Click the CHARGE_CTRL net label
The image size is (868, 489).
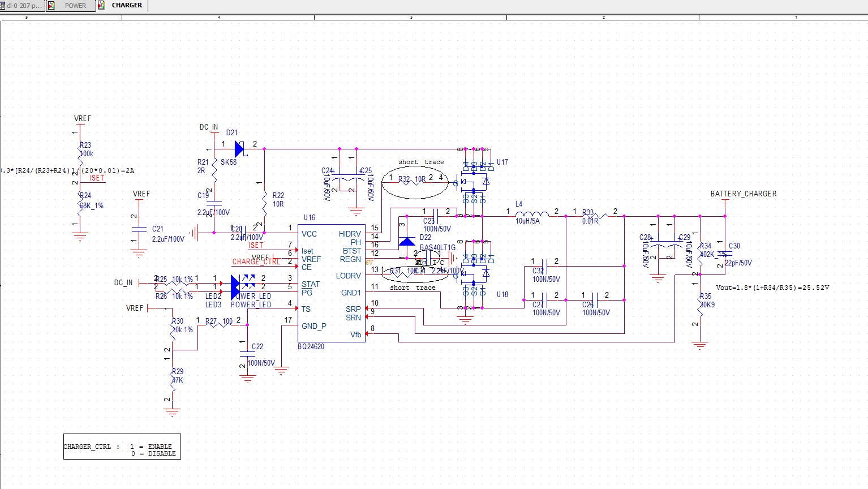pos(256,261)
